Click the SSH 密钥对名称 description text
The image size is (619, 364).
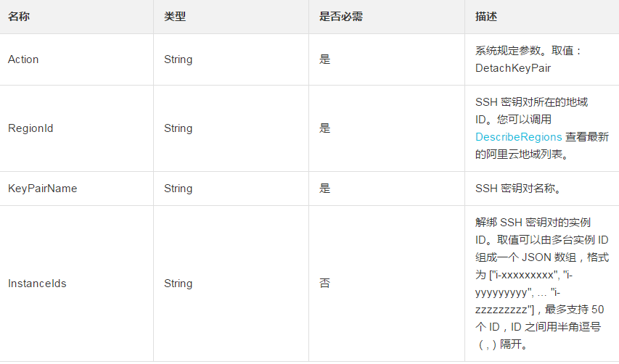pyautogui.click(x=517, y=189)
